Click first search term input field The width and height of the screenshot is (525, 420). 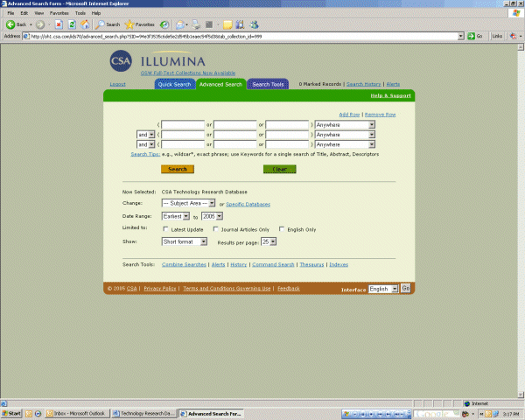183,124
